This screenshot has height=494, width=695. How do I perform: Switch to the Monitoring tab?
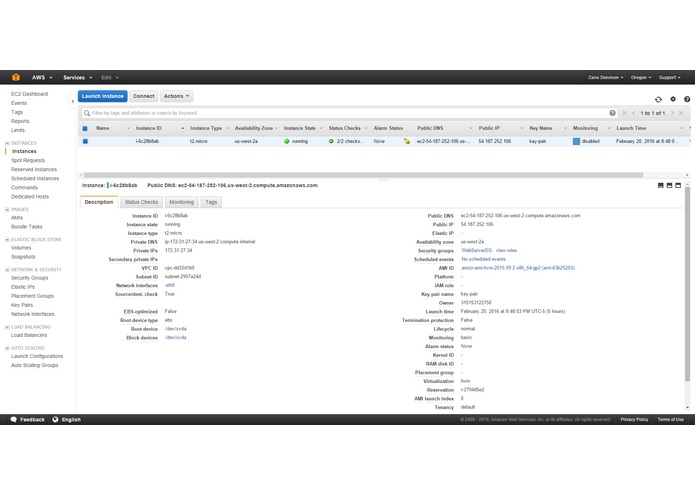click(x=182, y=202)
